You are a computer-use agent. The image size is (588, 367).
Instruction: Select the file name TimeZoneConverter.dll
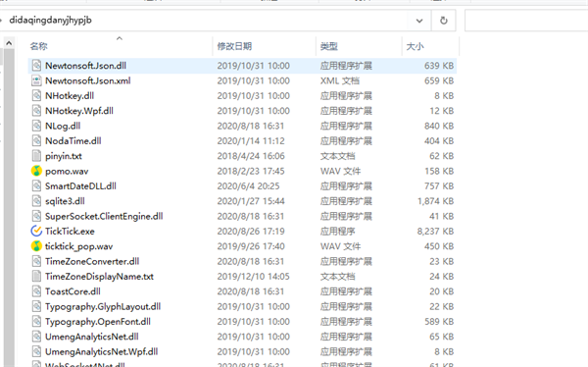point(92,261)
